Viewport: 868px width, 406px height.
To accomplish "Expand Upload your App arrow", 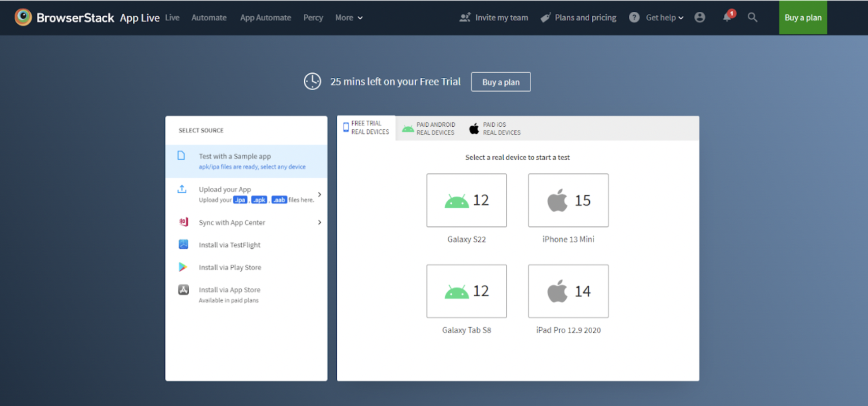I will click(320, 194).
